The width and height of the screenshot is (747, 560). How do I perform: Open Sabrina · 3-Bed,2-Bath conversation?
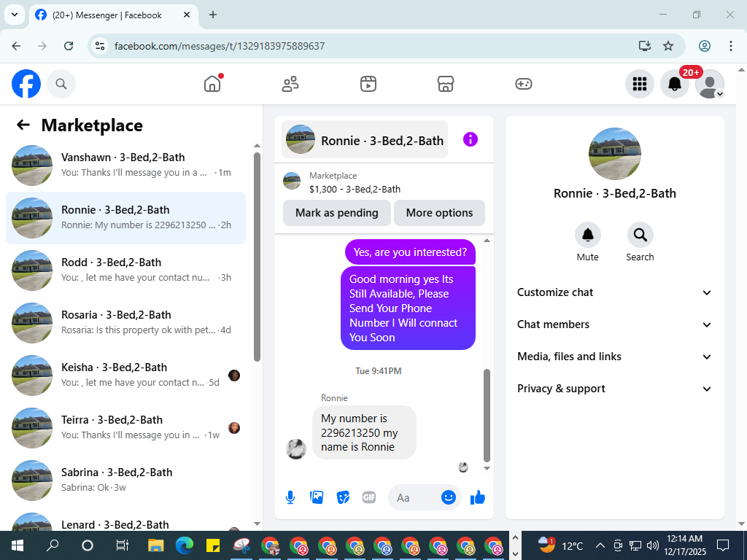click(x=125, y=480)
